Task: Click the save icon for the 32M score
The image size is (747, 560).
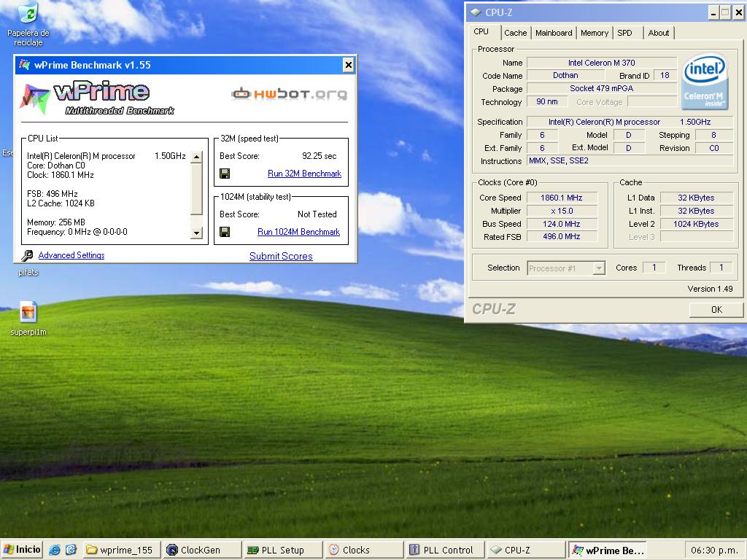Action: point(225,174)
